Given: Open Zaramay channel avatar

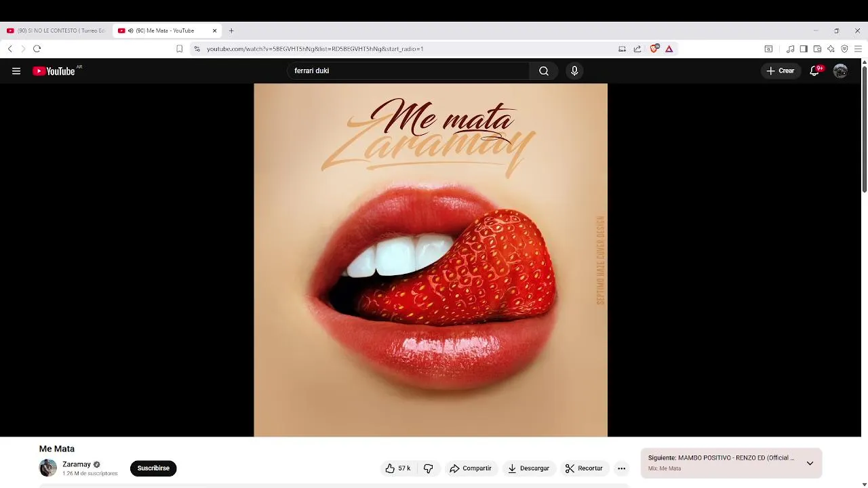Looking at the screenshot, I should click(48, 468).
